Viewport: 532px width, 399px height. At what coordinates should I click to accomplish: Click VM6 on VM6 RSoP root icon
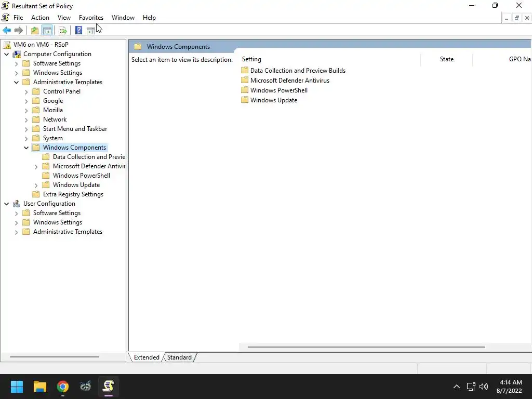[7, 45]
